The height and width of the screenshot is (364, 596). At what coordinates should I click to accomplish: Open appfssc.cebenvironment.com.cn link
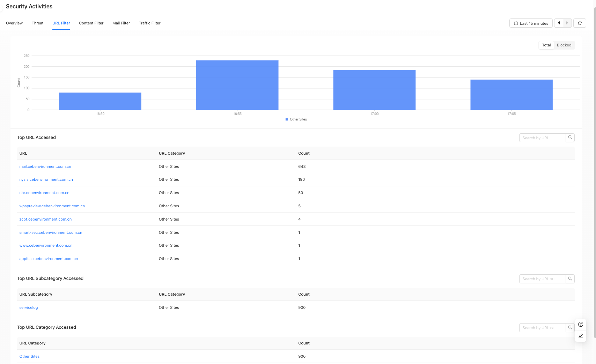(x=49, y=259)
